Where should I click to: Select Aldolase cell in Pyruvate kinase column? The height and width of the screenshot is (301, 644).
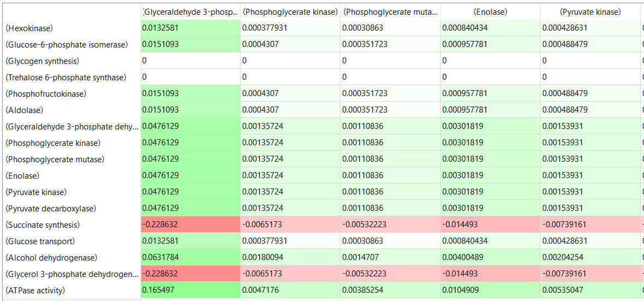click(x=590, y=110)
